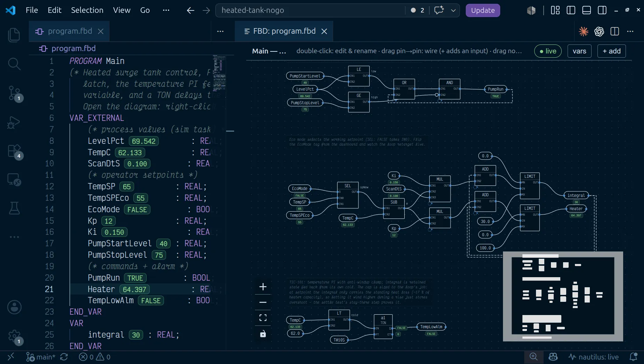The image size is (644, 364).
Task: Toggle the secondary side bar
Action: [x=602, y=10]
